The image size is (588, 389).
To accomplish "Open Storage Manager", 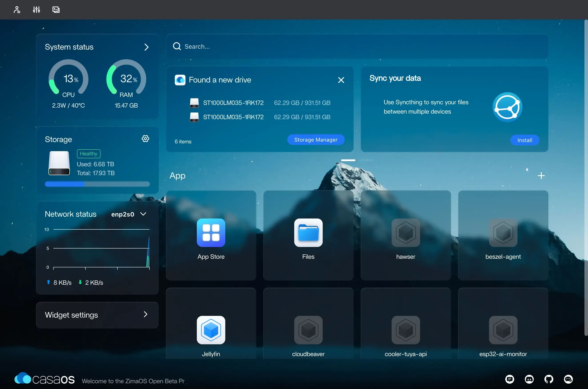I will click(x=316, y=140).
